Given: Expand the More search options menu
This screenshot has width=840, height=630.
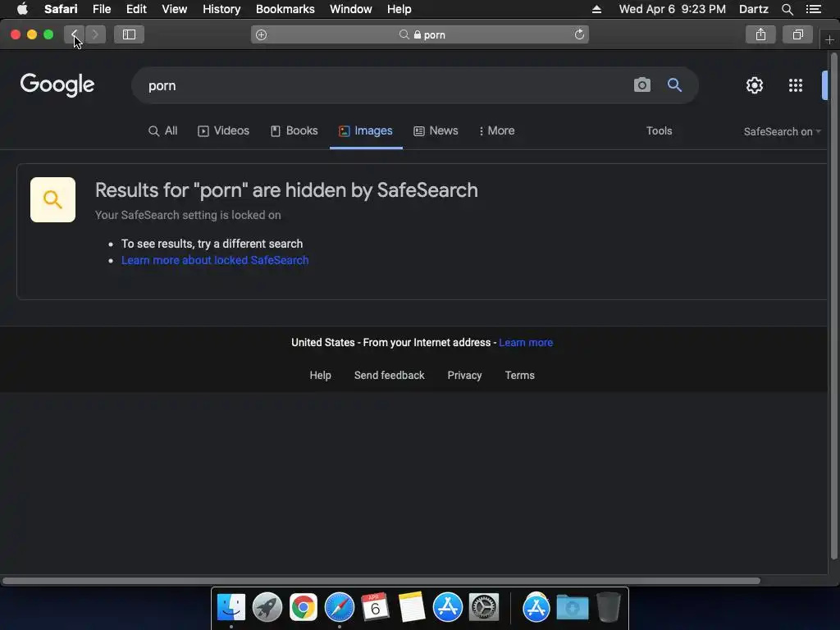Looking at the screenshot, I should tap(496, 130).
